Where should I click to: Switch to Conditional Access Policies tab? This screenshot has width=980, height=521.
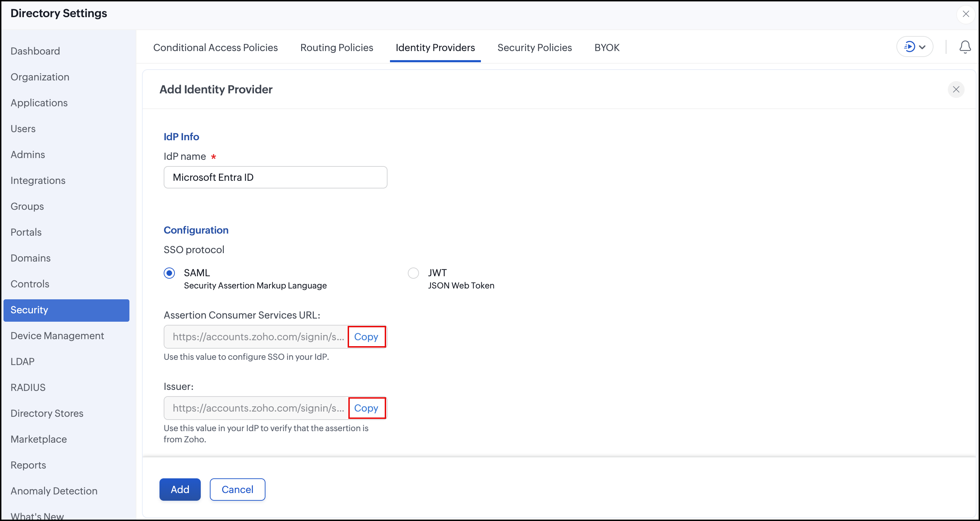(x=215, y=48)
